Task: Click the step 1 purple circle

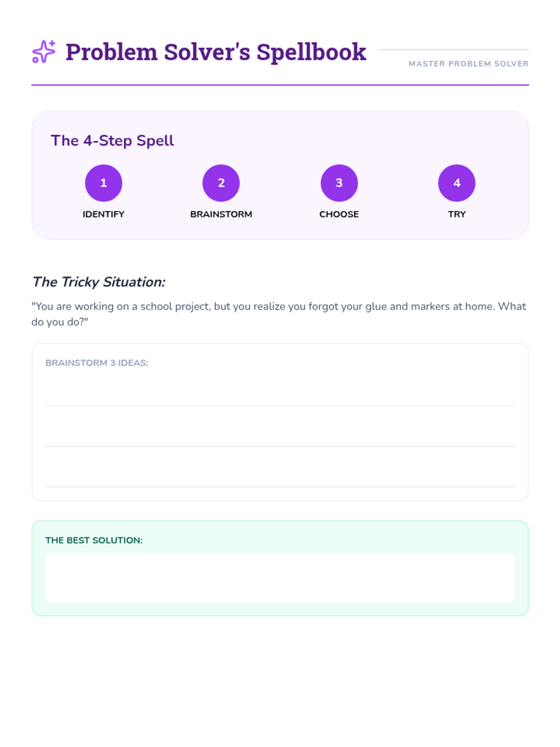Action: click(x=104, y=183)
